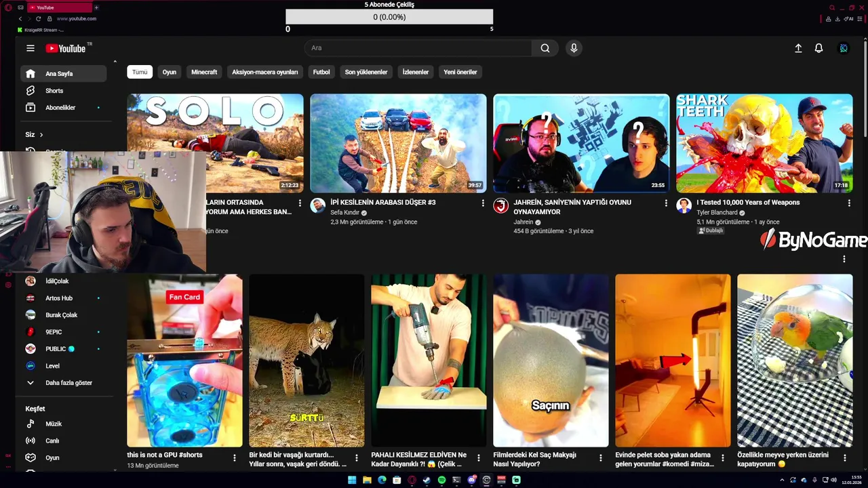
Task: Open Burak Çolak subscription channel
Action: click(63, 315)
